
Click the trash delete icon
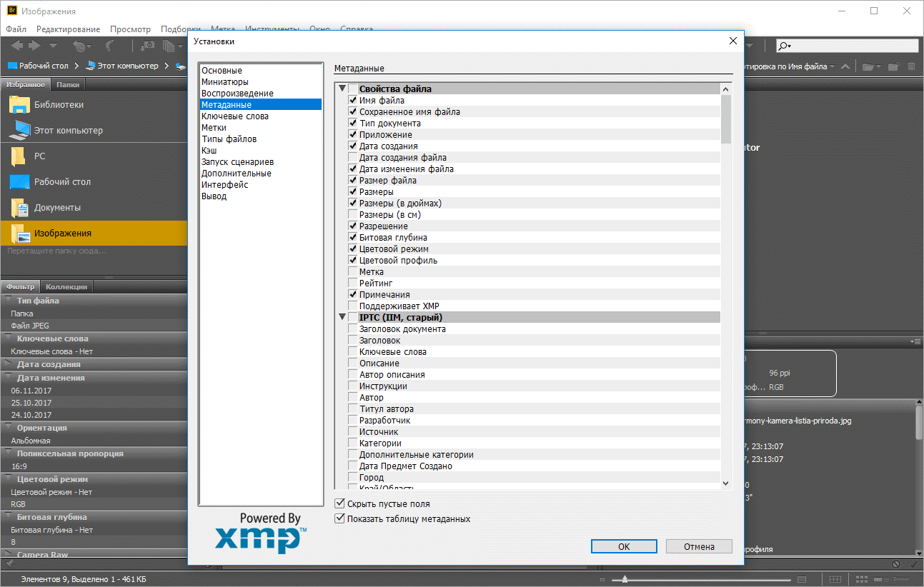coord(911,66)
